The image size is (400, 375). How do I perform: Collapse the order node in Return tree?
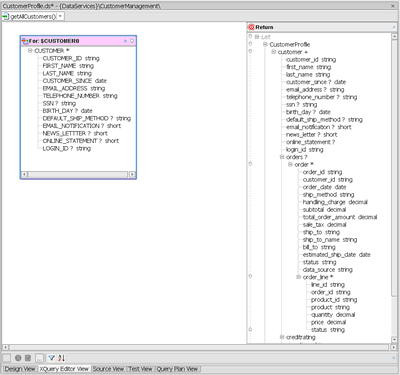pos(290,164)
